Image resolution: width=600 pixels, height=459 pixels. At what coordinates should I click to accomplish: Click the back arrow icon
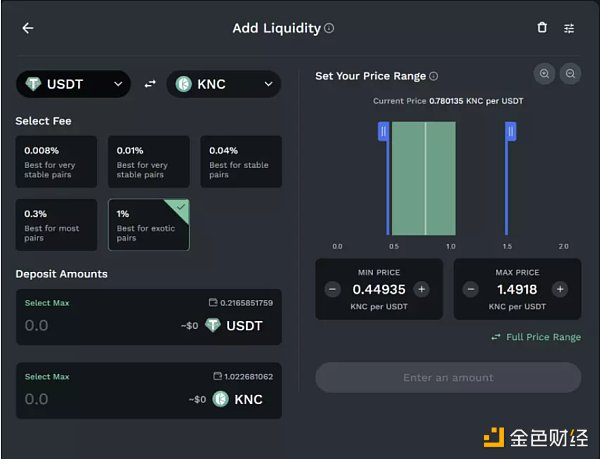pos(28,28)
